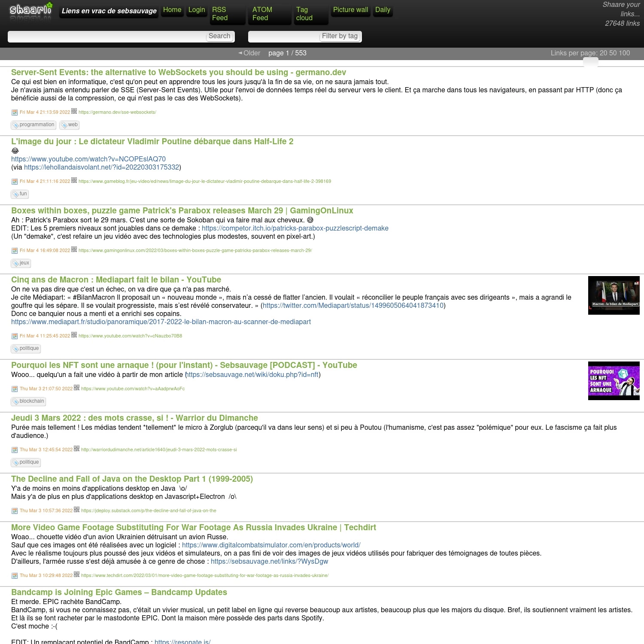Show QR code for Cinq ans de Macron entry
The width and height of the screenshot is (644, 644).
tap(74, 334)
